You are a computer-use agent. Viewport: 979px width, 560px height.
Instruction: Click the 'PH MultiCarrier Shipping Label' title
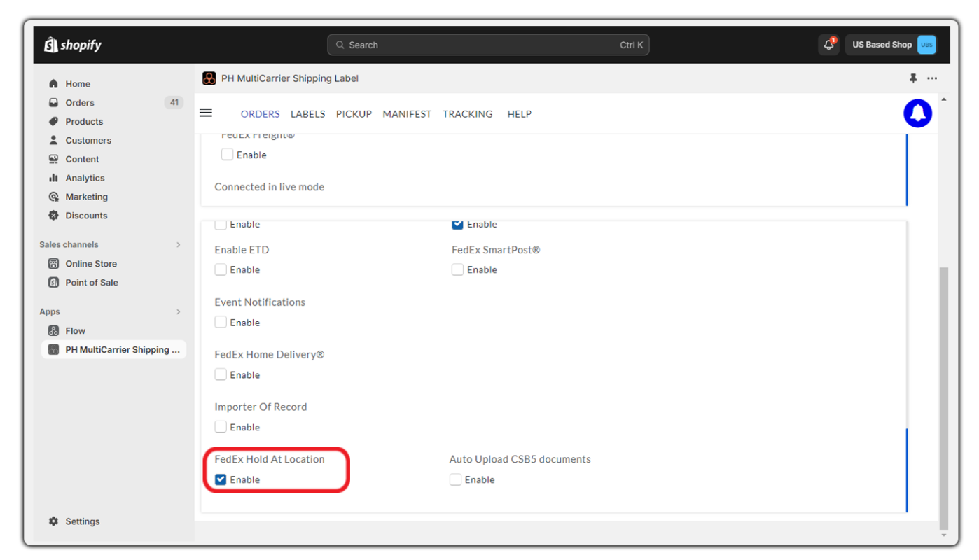[x=290, y=78]
